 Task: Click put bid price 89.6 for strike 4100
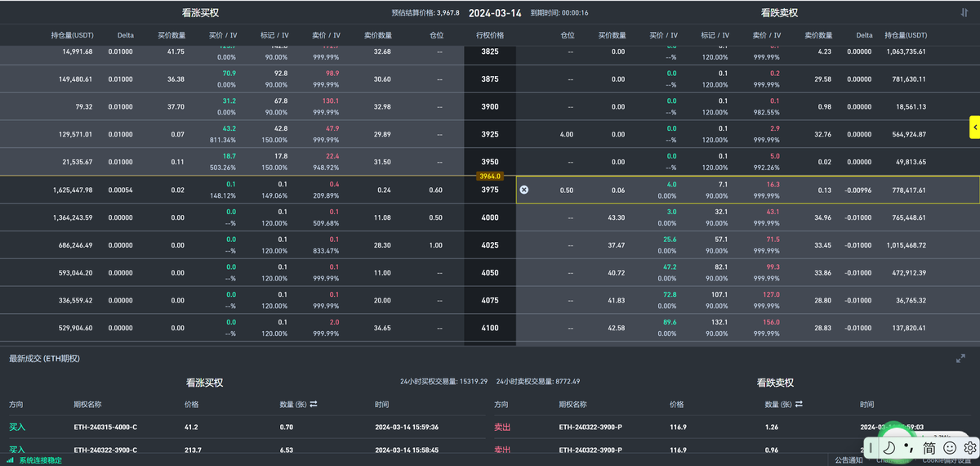tap(670, 323)
